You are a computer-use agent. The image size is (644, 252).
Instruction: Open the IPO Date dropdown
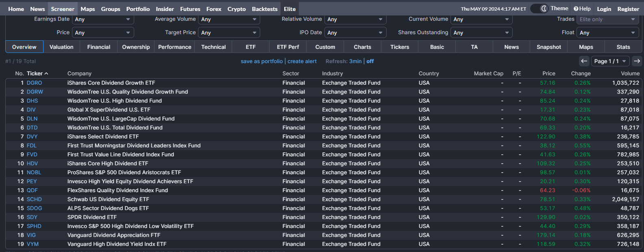click(x=355, y=33)
